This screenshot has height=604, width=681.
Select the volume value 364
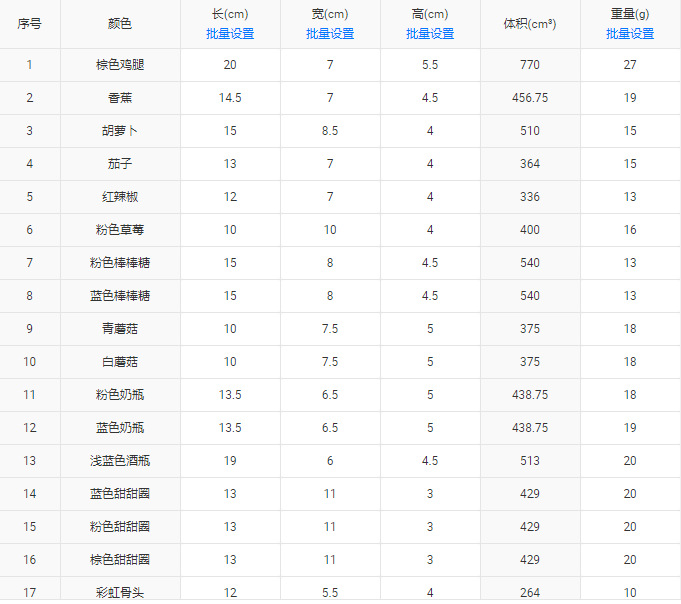pyautogui.click(x=530, y=164)
